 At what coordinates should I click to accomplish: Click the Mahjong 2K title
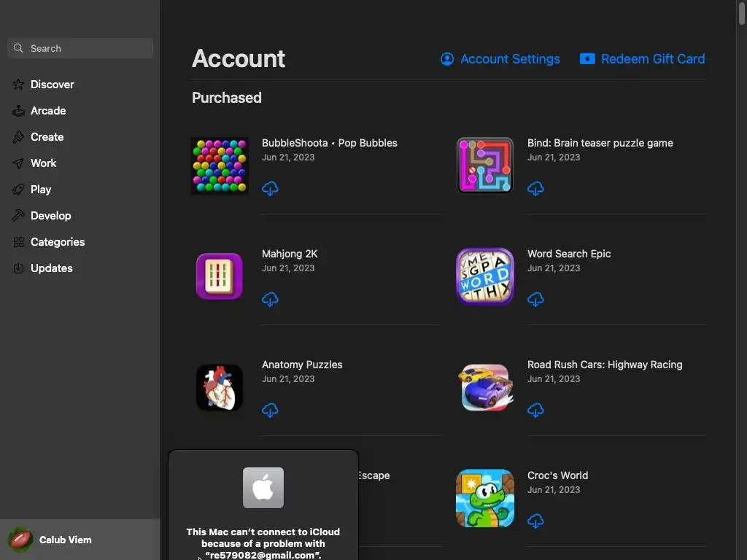(x=290, y=254)
